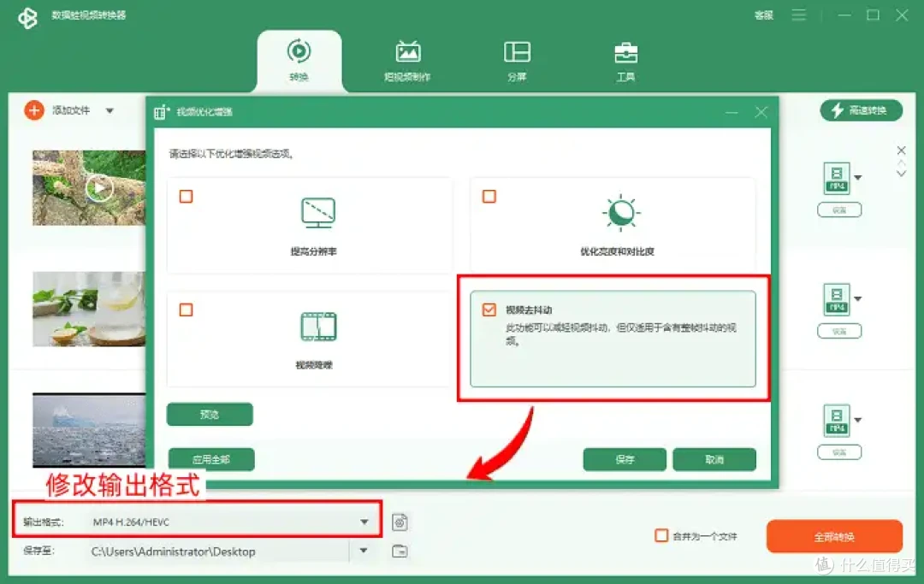Click second video's MP4 format icon

tap(837, 299)
